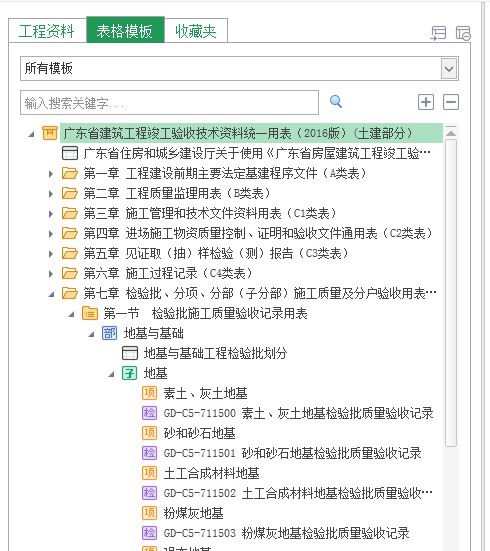Expand 第三章 施工管理和技术文件资料用表

pyautogui.click(x=51, y=214)
